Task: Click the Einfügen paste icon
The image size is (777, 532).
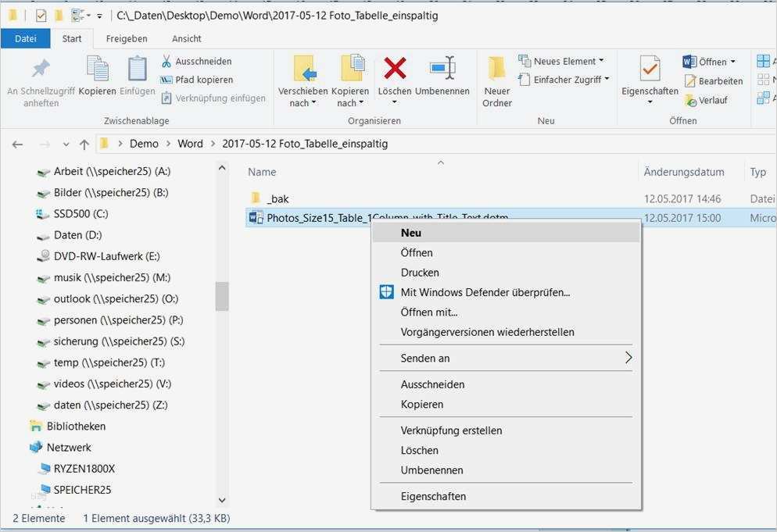Action: click(137, 69)
